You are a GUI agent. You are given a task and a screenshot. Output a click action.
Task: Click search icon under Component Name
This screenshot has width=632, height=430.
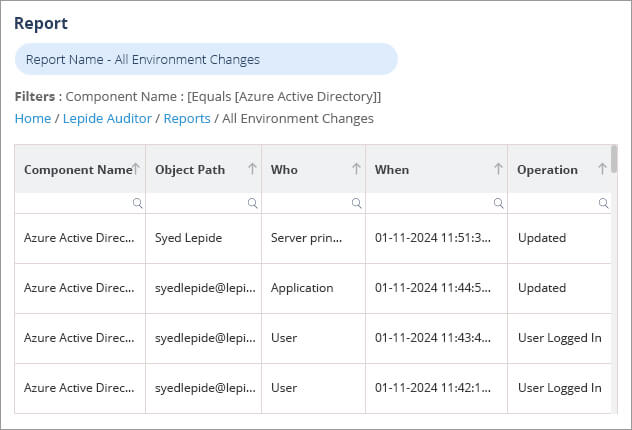(x=137, y=203)
